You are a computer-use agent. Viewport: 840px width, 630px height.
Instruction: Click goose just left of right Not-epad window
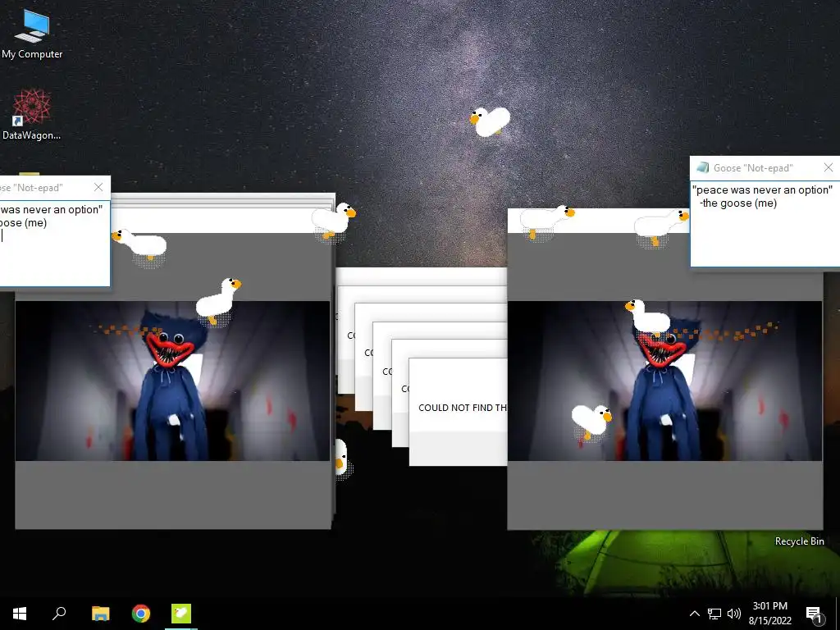tap(661, 226)
